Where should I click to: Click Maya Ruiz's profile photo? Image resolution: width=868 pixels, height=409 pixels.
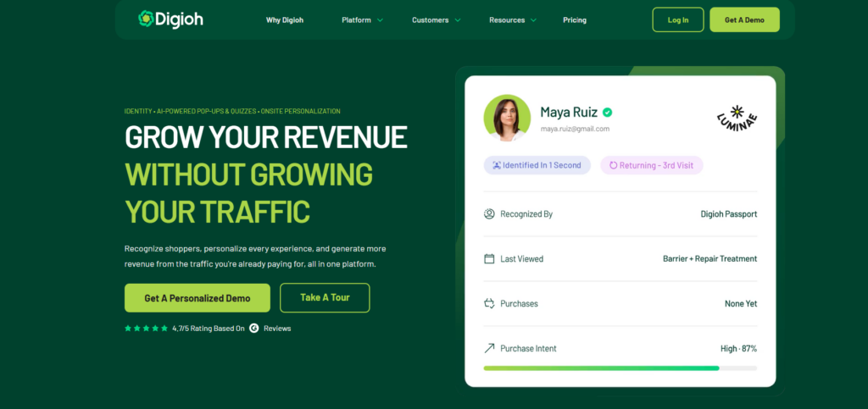coord(507,118)
